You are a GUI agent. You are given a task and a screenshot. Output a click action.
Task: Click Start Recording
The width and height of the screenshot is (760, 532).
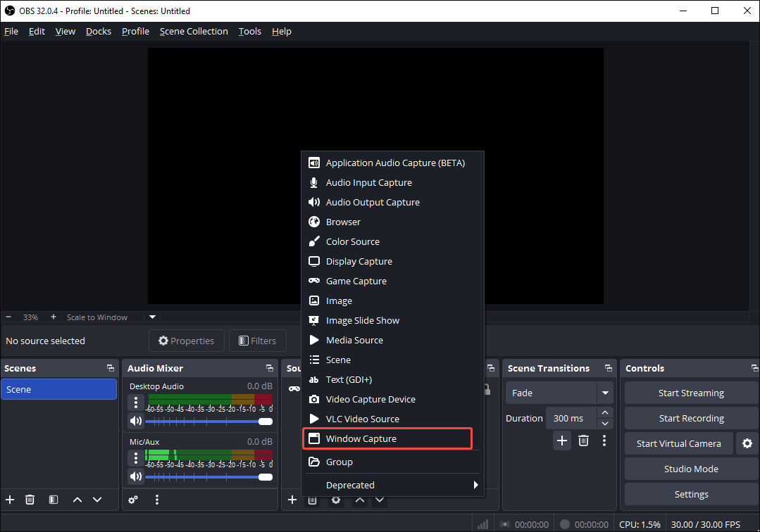690,417
